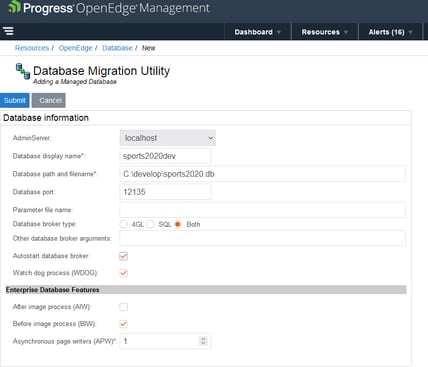Viewport: 428px width, 367px height.
Task: Edit the Database display name field
Action: (165, 156)
